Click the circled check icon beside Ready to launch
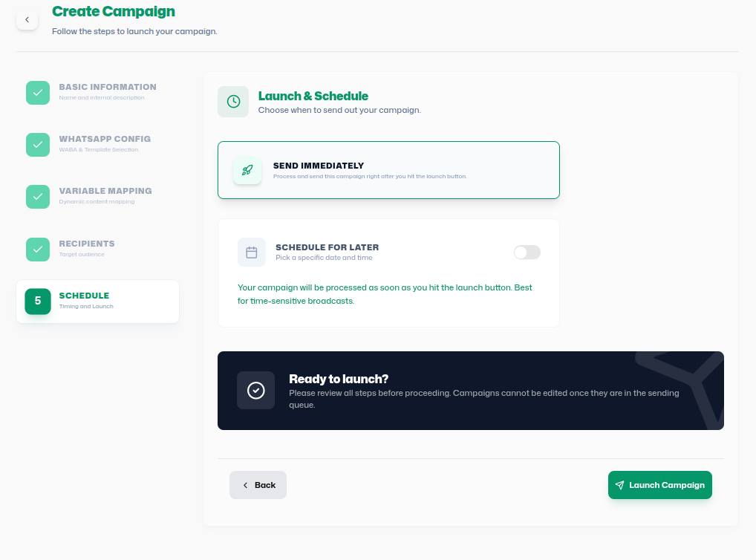Viewport: 756px width, 560px height. click(x=256, y=390)
